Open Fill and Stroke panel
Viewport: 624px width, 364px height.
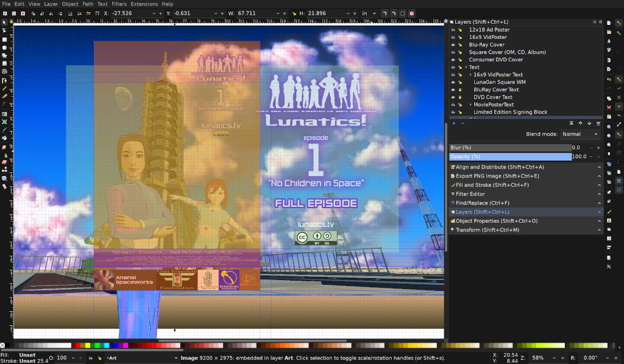pyautogui.click(x=492, y=185)
